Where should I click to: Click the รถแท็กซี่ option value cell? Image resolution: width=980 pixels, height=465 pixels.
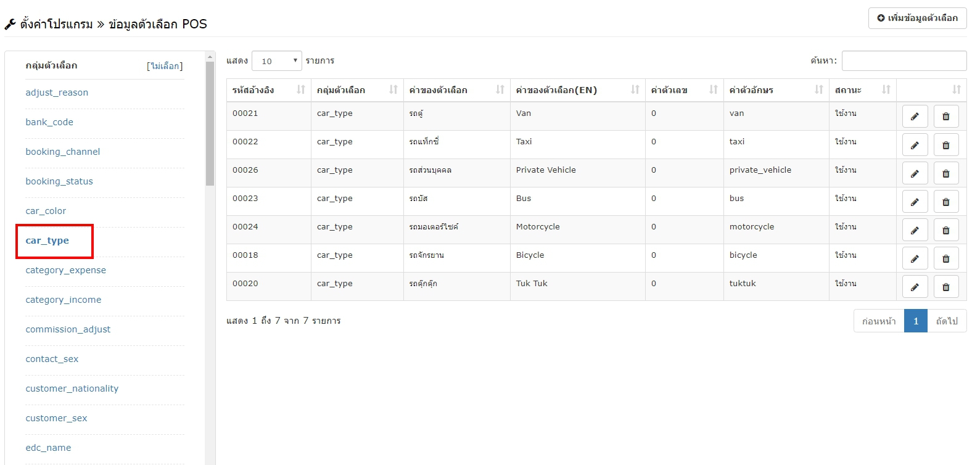pos(457,145)
